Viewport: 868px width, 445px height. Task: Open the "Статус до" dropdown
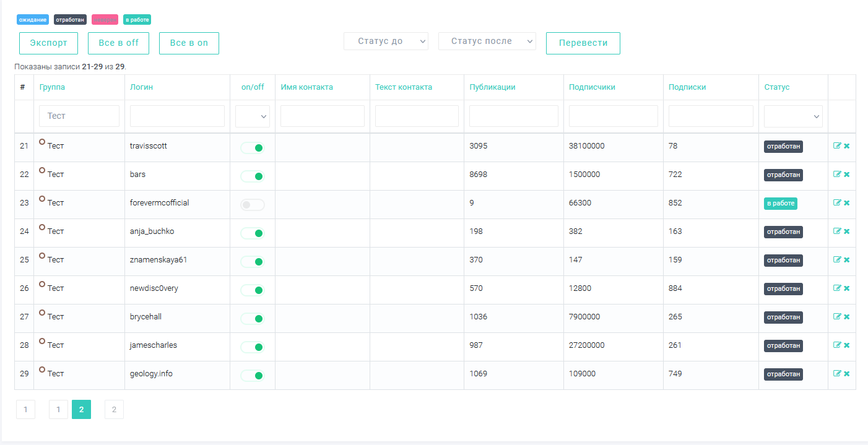(386, 41)
